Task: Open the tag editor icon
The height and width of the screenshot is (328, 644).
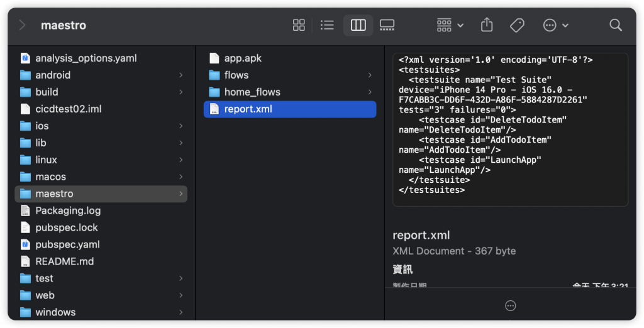Action: pos(517,25)
